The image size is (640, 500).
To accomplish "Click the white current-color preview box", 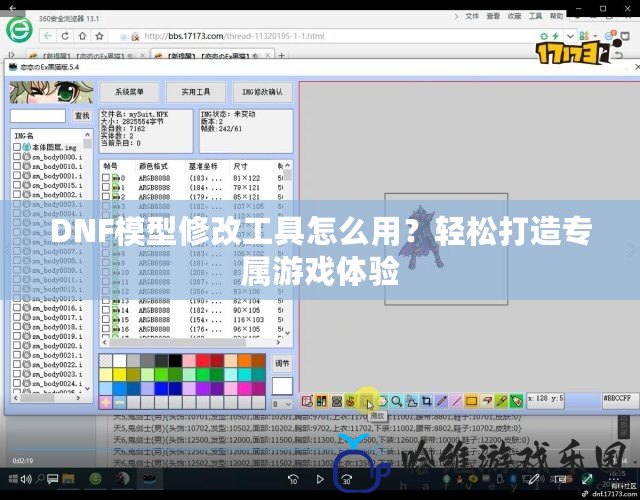I will [282, 386].
